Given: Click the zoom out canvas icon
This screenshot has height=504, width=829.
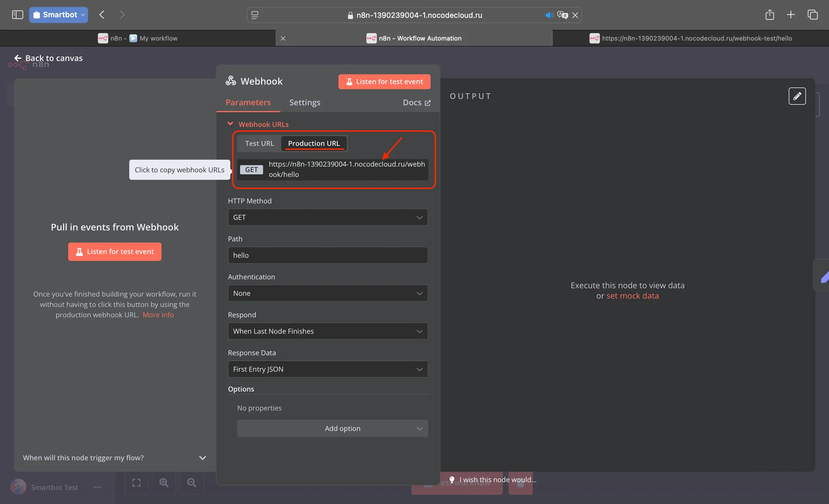Looking at the screenshot, I should point(191,483).
